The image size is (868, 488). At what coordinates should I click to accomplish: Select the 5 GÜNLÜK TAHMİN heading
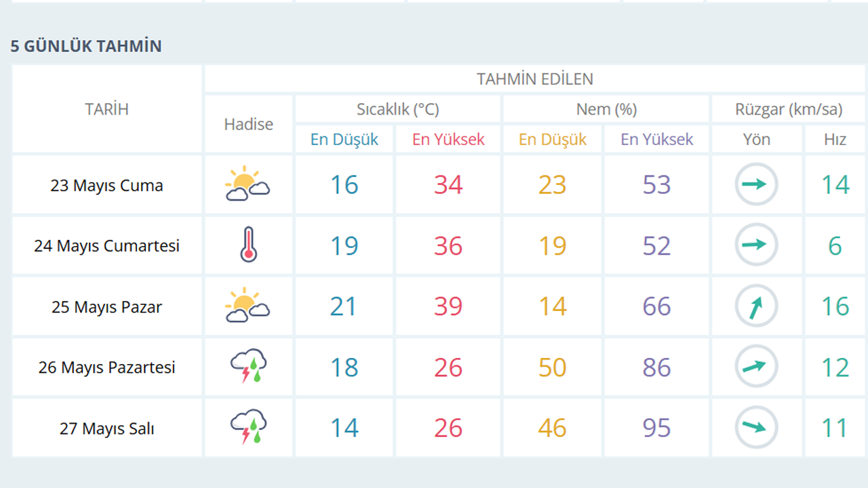86,46
